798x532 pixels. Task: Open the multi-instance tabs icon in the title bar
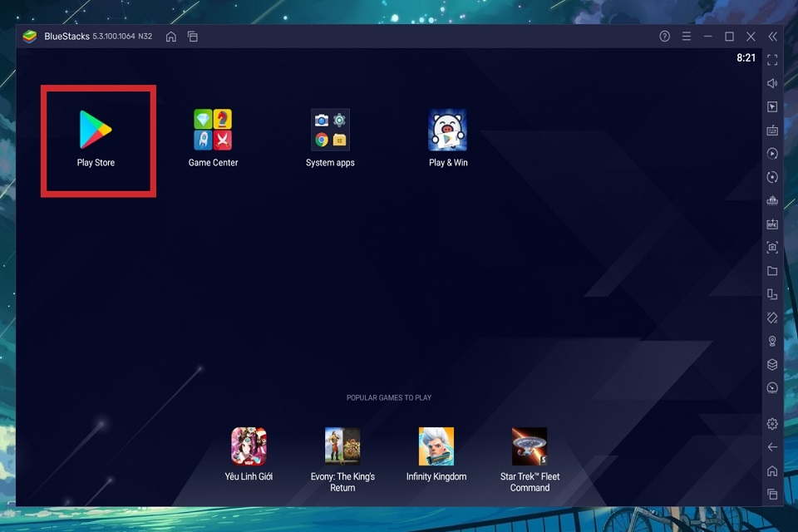click(x=192, y=37)
